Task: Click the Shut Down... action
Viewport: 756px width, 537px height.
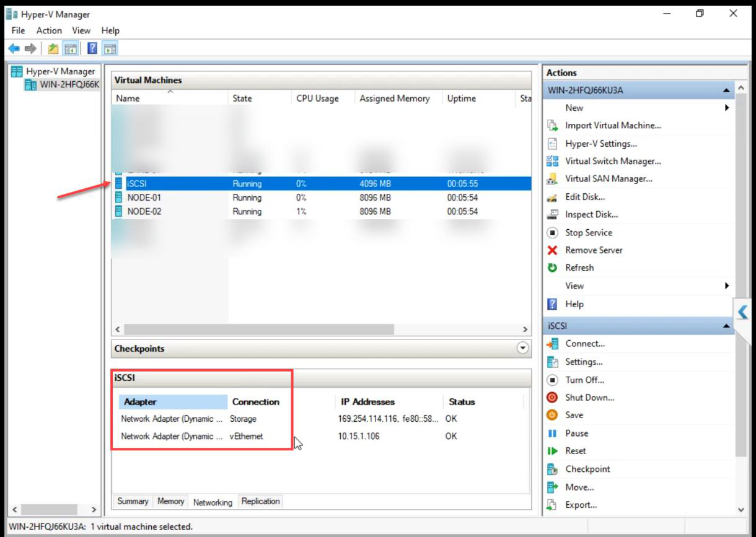Action: pyautogui.click(x=589, y=398)
